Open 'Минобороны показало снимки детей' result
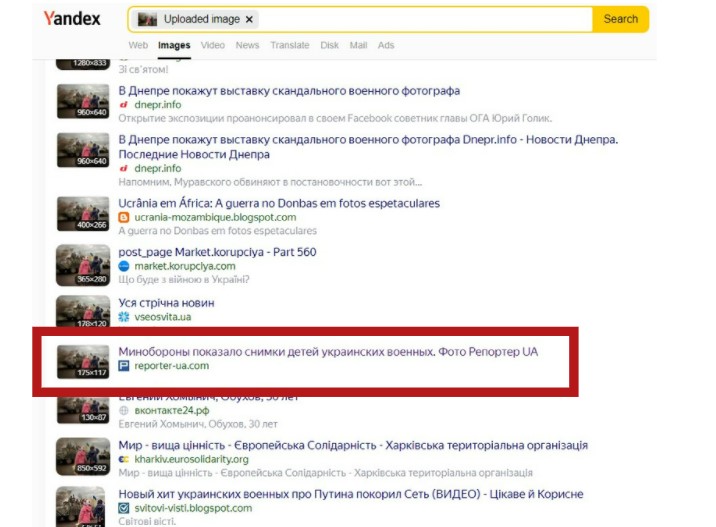The width and height of the screenshot is (716, 527). point(328,352)
